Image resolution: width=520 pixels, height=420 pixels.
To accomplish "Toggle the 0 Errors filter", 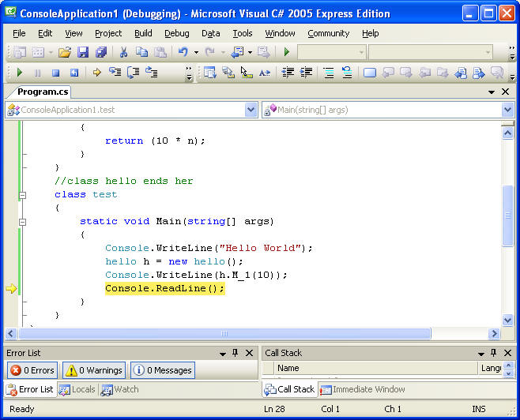I will (32, 370).
